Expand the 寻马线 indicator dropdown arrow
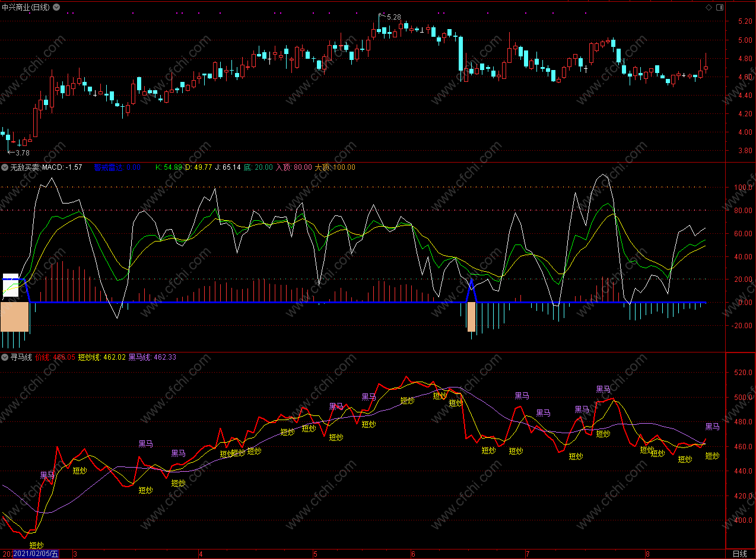756x559 pixels. 5,357
